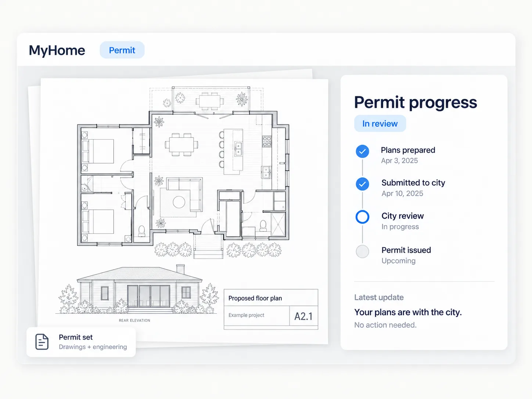Click the Submitted to city step label
The height and width of the screenshot is (399, 532).
pos(413,183)
